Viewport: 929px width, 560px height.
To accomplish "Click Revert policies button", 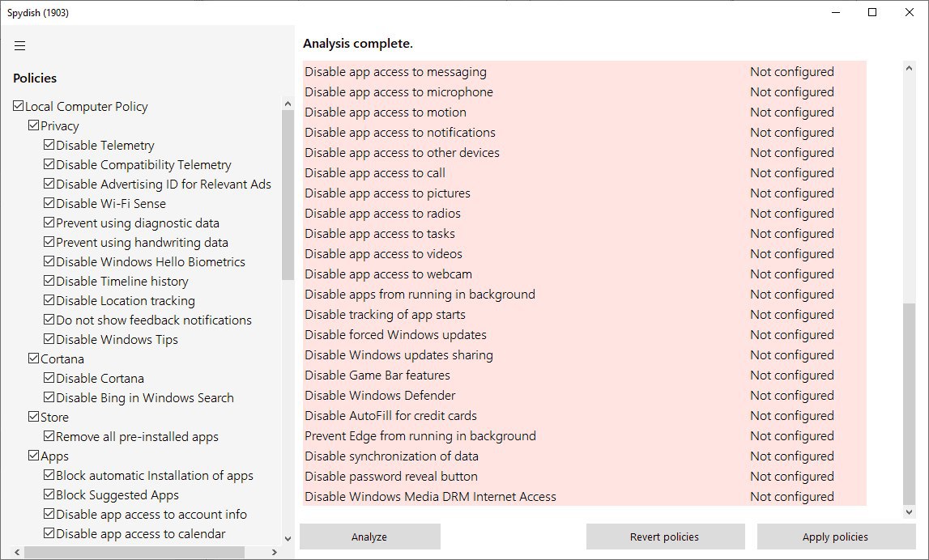I will [x=664, y=537].
